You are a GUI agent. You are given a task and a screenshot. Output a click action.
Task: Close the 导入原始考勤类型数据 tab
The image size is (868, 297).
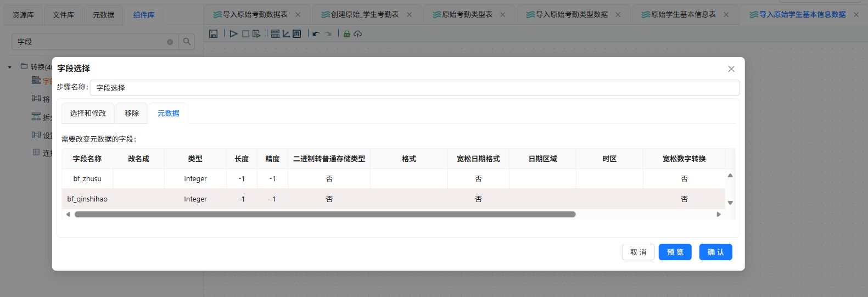coord(618,15)
